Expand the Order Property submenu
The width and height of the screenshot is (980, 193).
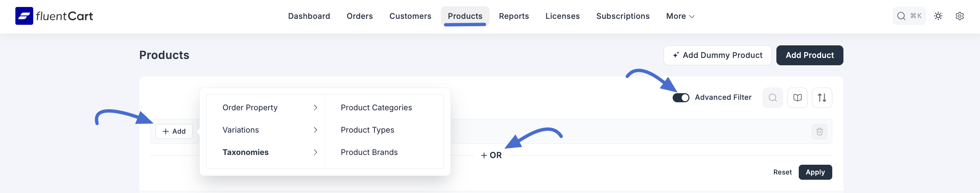tap(269, 107)
